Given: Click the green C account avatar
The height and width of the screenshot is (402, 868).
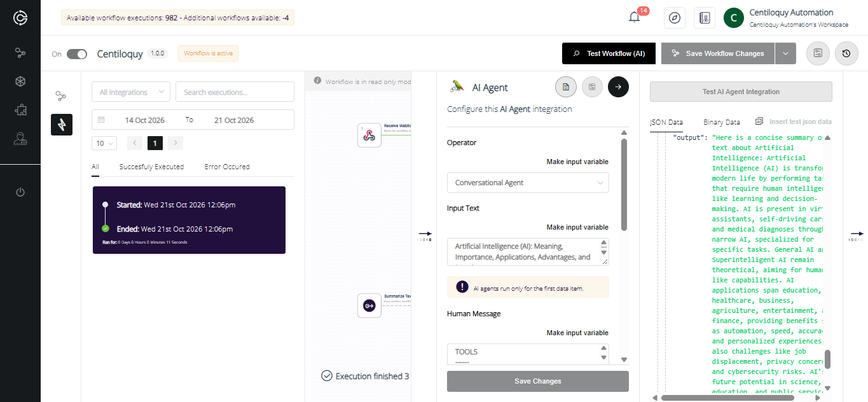Looking at the screenshot, I should pos(734,18).
